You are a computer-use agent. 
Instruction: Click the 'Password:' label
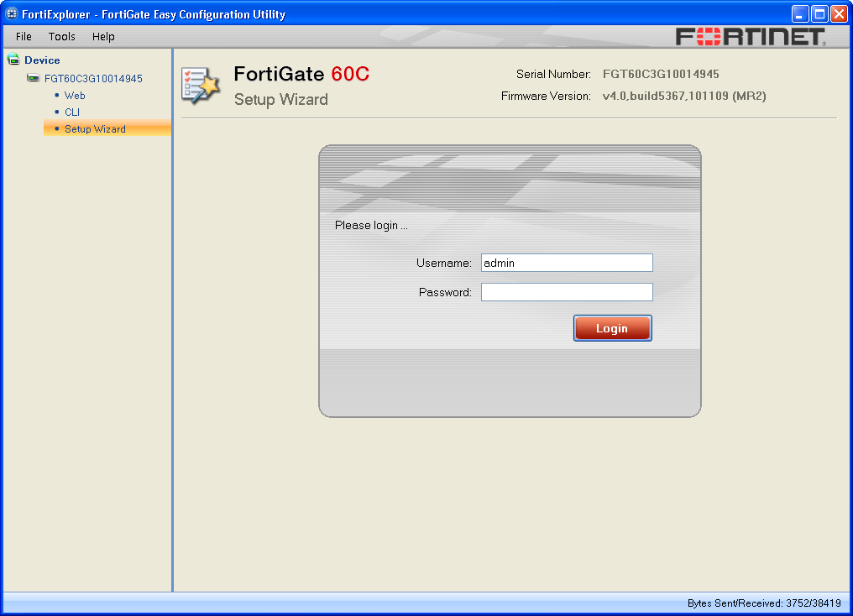click(445, 293)
